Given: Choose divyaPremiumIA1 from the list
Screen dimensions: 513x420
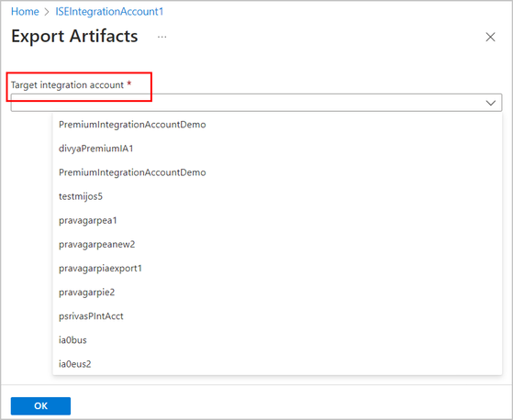Looking at the screenshot, I should 277,149.
